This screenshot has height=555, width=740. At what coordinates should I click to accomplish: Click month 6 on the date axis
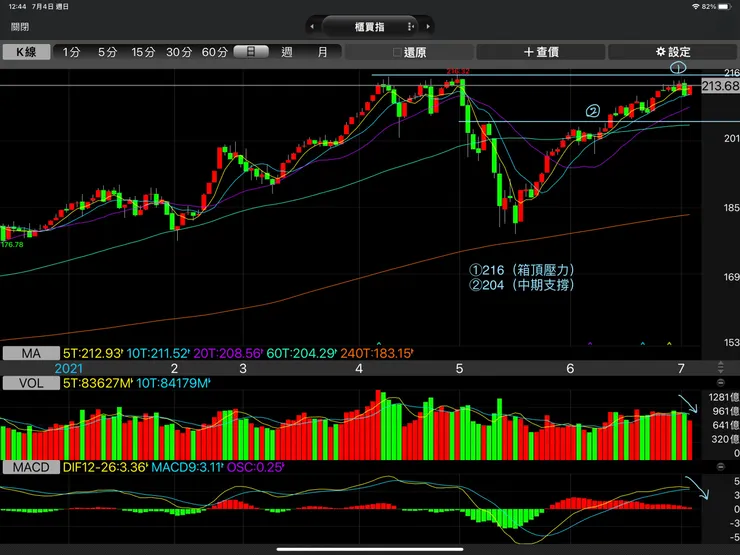click(x=570, y=369)
